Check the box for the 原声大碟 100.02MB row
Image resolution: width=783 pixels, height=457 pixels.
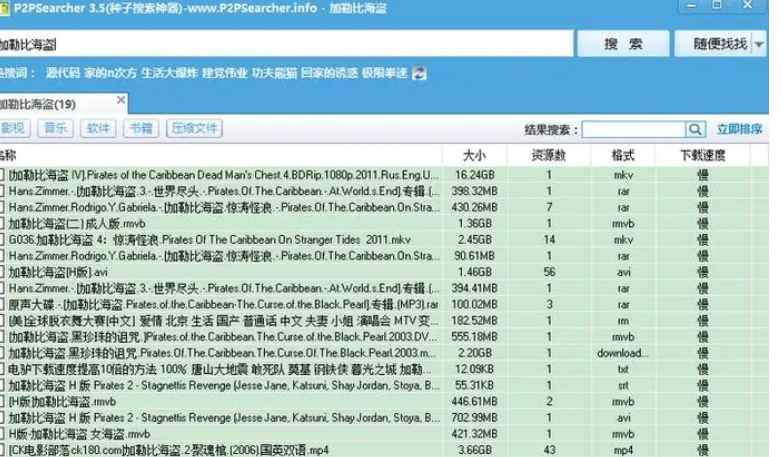tap(2, 304)
